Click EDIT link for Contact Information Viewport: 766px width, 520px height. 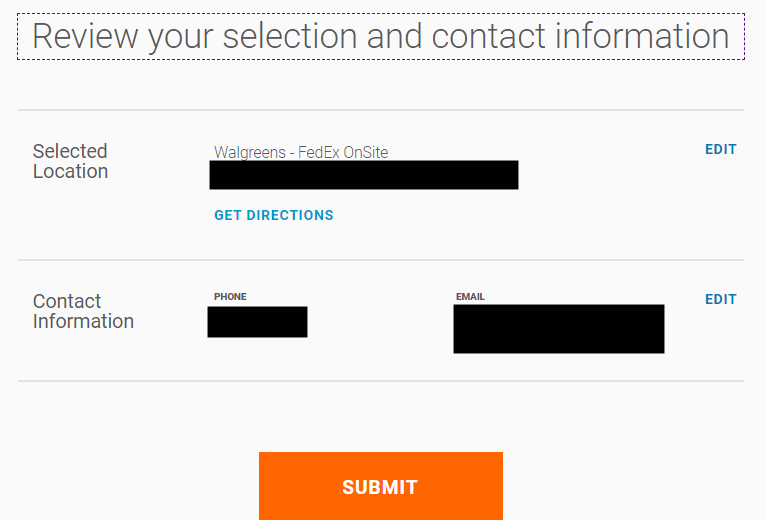click(720, 299)
